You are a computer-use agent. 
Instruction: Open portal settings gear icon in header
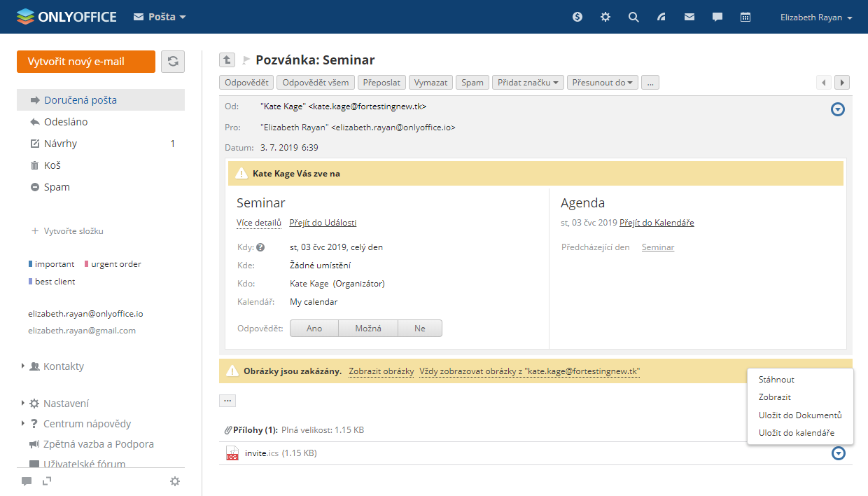tap(605, 18)
